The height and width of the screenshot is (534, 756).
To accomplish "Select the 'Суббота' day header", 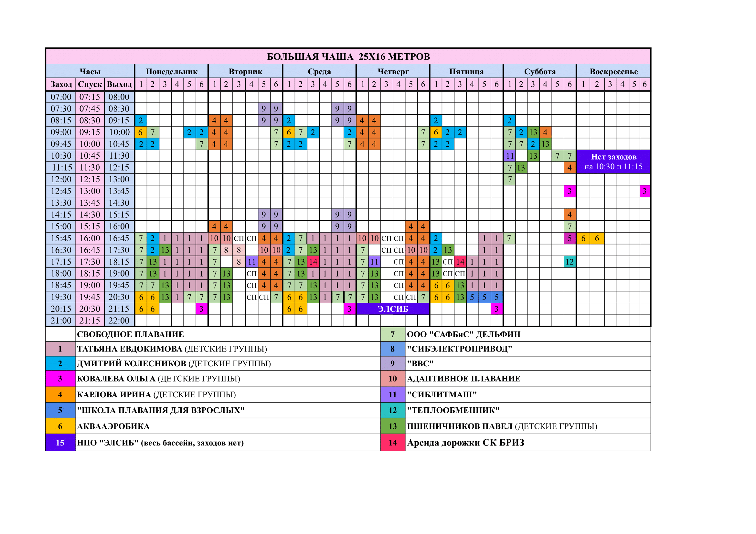I will tap(540, 71).
